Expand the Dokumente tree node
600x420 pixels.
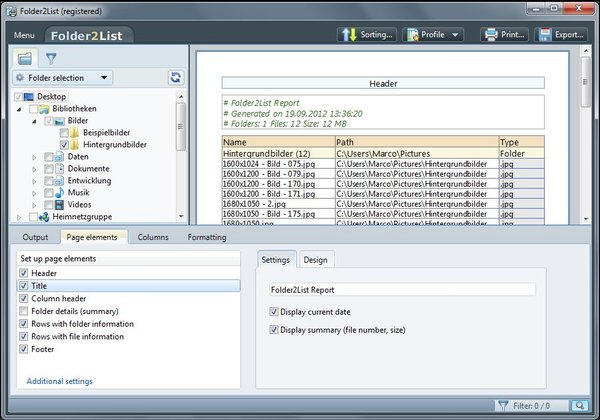click(35, 169)
